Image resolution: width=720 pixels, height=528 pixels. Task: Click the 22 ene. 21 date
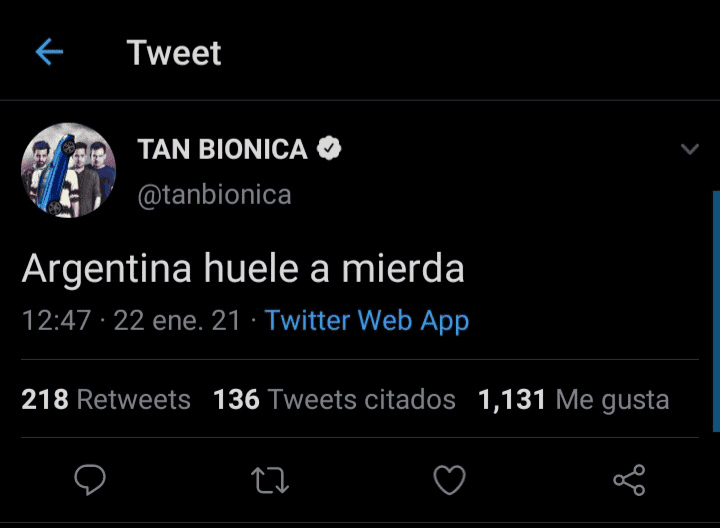click(177, 321)
